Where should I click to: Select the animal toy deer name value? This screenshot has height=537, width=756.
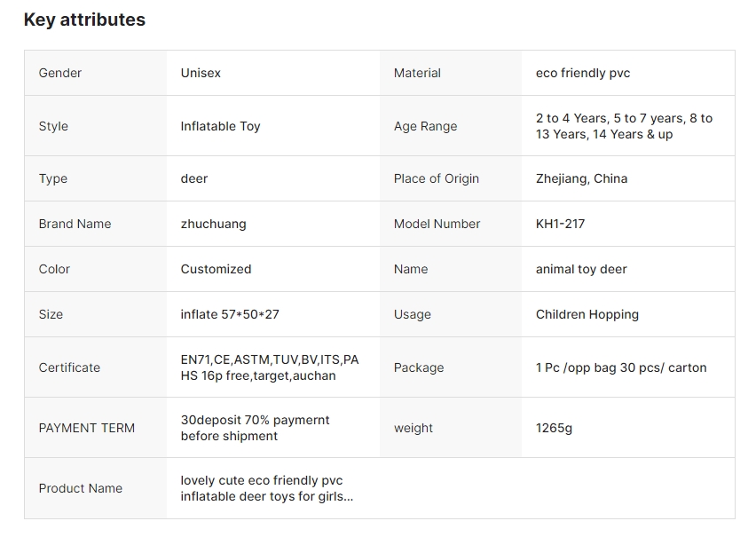(581, 269)
